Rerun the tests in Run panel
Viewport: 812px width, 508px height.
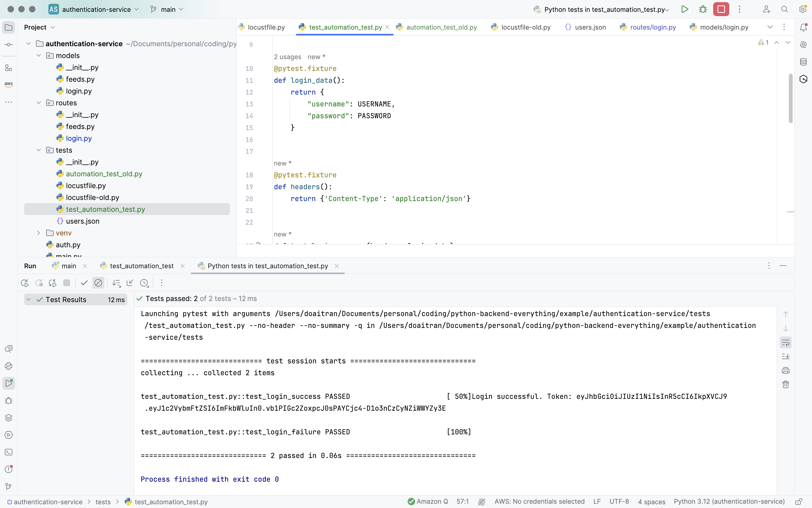[24, 283]
